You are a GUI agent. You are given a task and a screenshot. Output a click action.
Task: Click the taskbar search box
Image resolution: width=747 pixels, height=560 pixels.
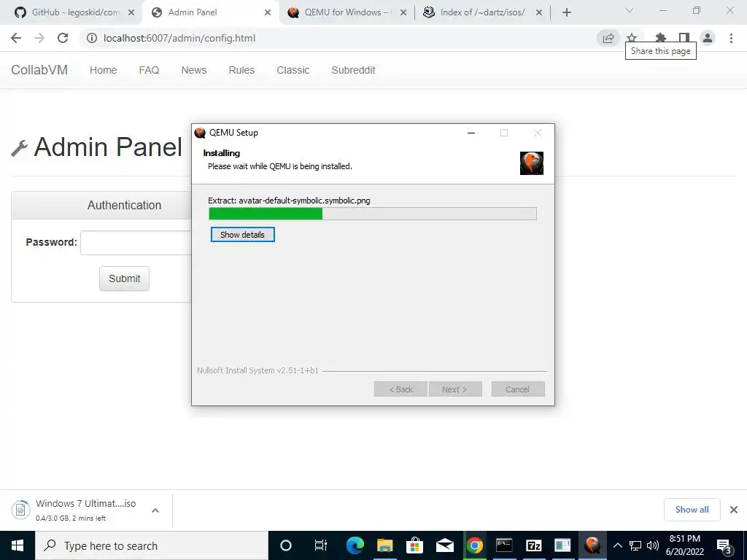coord(152,545)
